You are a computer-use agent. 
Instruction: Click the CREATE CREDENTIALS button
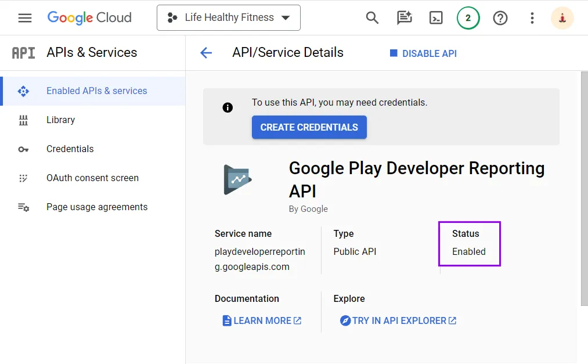pos(309,127)
